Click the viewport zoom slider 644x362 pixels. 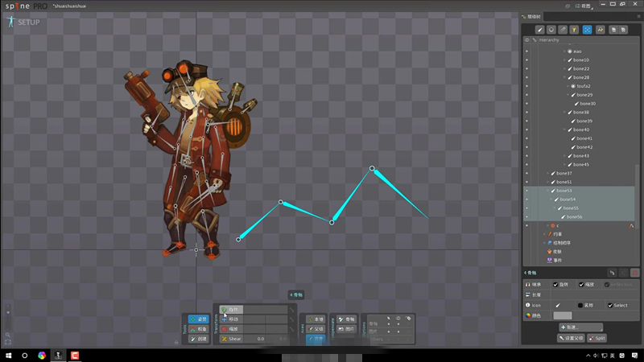click(8, 318)
